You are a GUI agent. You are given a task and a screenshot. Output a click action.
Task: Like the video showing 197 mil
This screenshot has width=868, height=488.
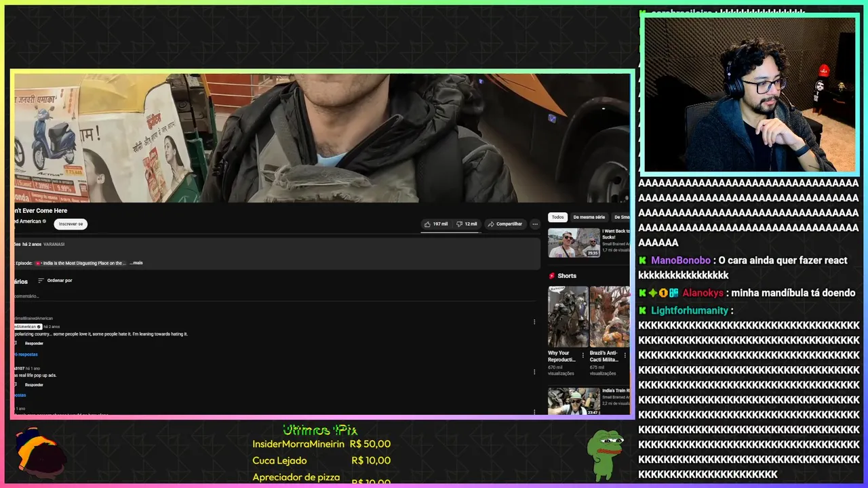tap(435, 224)
